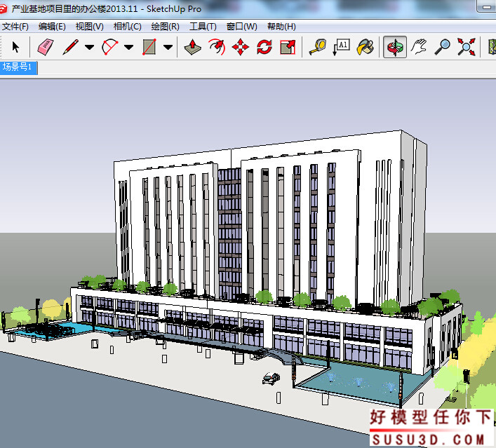Viewport: 496px width, 448px height.
Task: Open the 编辑(E) menu
Action: pos(52,27)
